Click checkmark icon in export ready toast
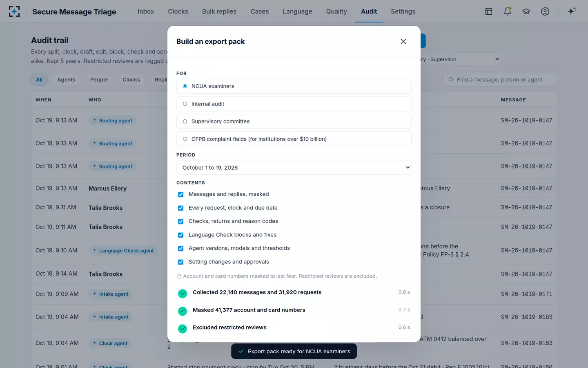Screen dimensions: 588x368 tap(241, 351)
